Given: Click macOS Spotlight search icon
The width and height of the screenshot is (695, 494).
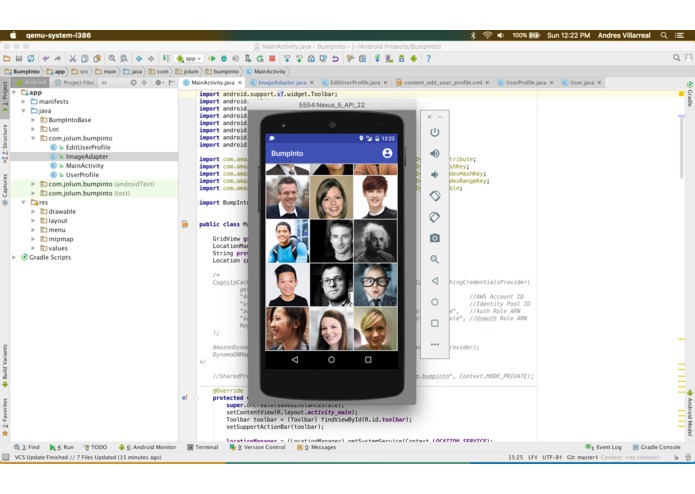Looking at the screenshot, I should [664, 35].
